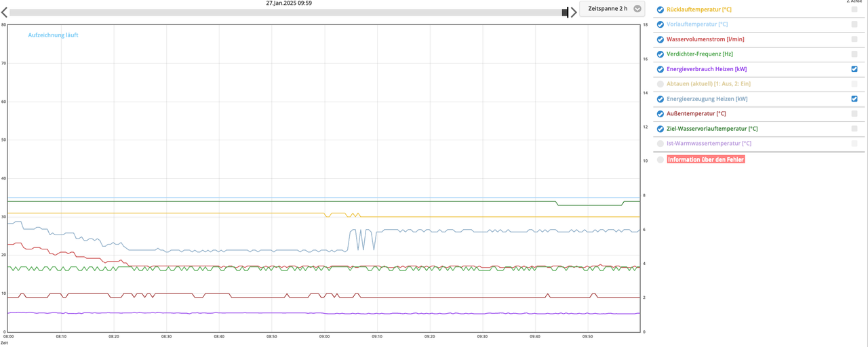868x347 pixels.
Task: Open the Zeitspanne 2 h dropdown
Action: pyautogui.click(x=612, y=9)
